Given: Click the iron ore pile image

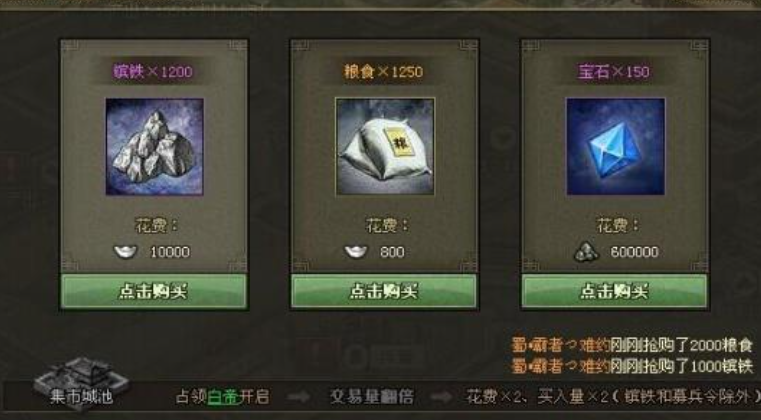Looking at the screenshot, I should click(x=154, y=147).
